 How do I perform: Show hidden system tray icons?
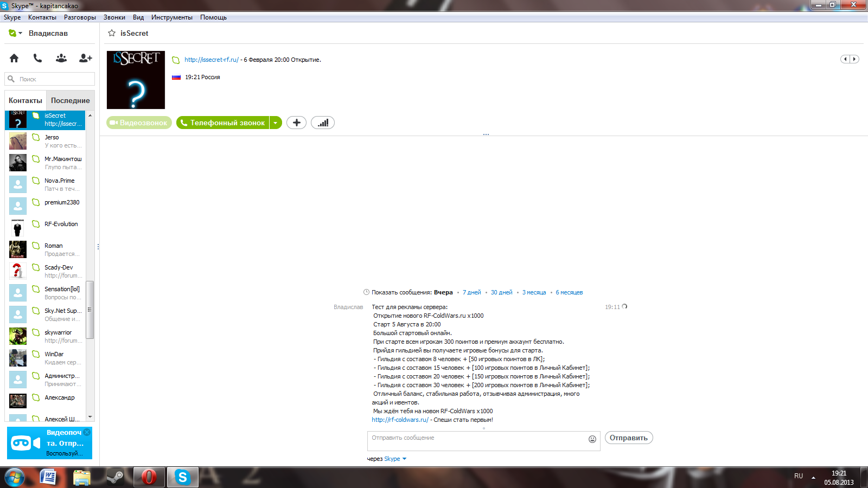[813, 478]
